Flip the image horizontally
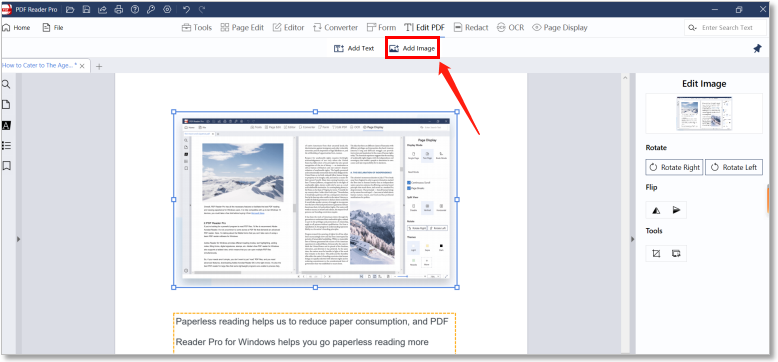 [656, 210]
